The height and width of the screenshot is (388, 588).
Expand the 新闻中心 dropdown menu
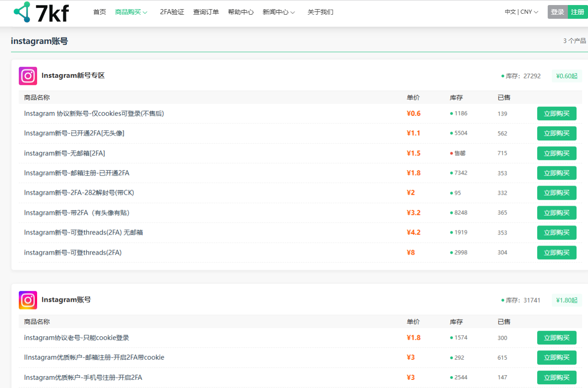(x=279, y=12)
